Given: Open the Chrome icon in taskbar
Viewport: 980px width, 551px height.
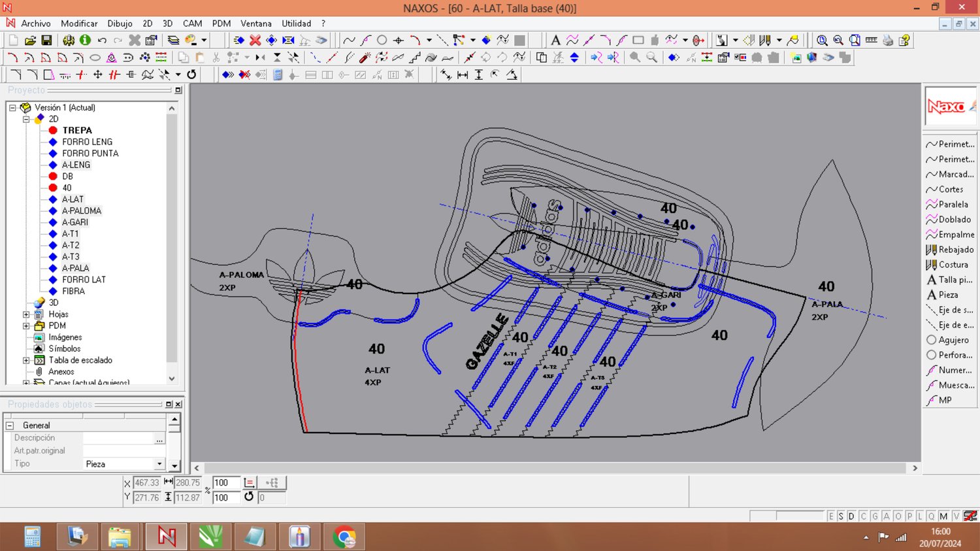Looking at the screenshot, I should point(344,537).
